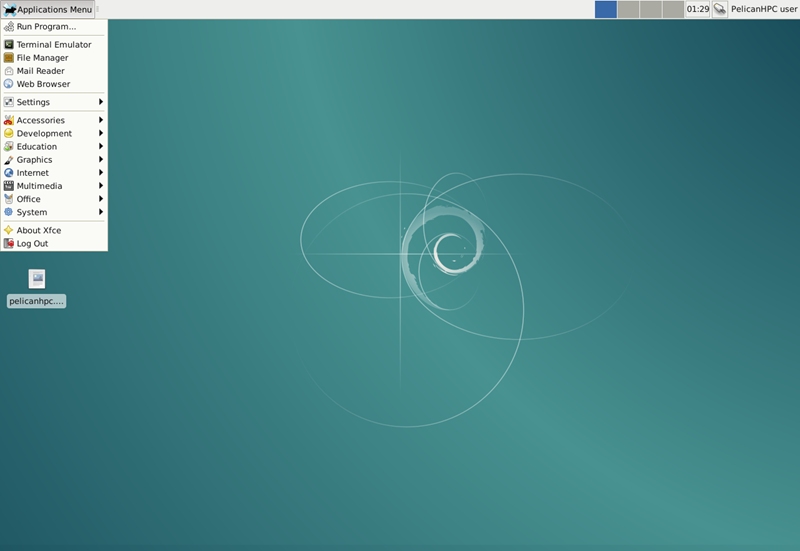Click the File Manager icon
Viewport: 800px width, 551px height.
[9, 58]
